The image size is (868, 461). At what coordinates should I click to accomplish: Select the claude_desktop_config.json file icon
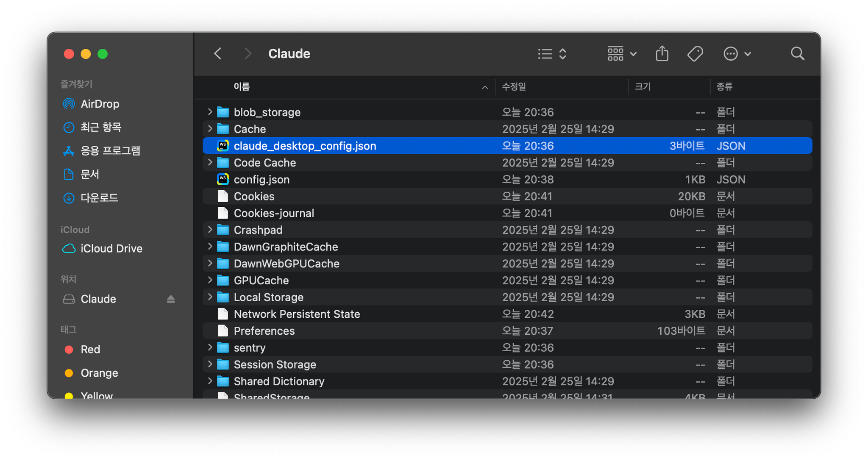click(223, 146)
